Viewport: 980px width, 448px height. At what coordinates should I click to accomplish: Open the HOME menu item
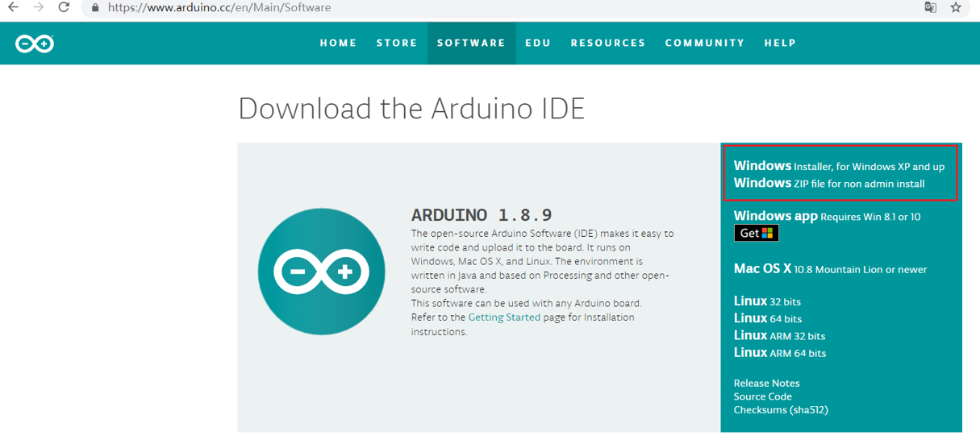pos(338,44)
